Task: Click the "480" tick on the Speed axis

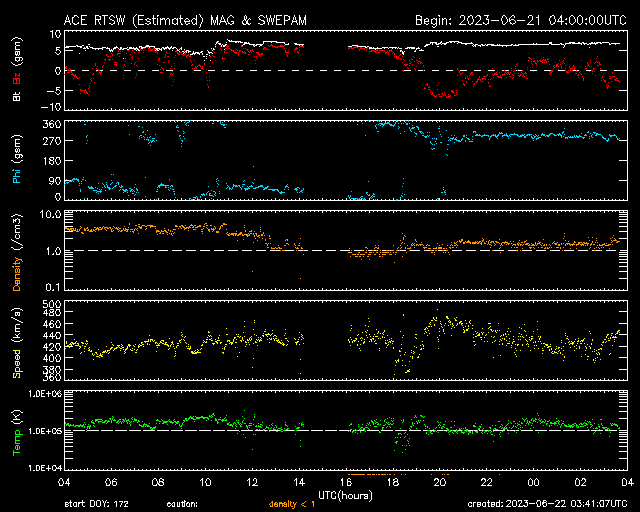Action: [x=52, y=312]
